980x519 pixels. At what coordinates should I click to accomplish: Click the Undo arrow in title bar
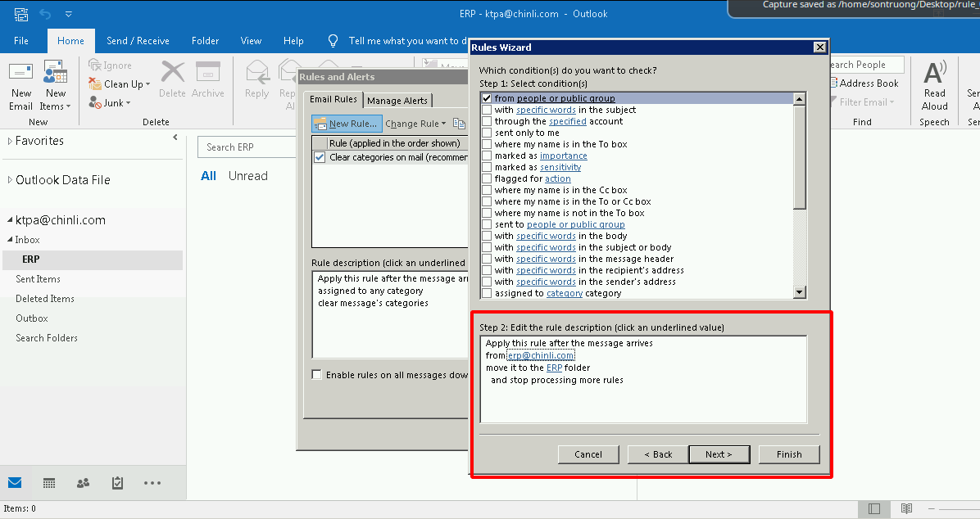(x=45, y=14)
